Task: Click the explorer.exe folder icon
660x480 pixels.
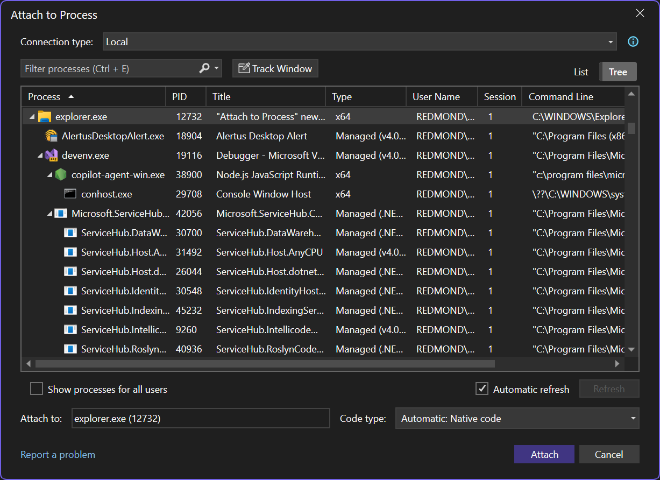Action: point(44,117)
